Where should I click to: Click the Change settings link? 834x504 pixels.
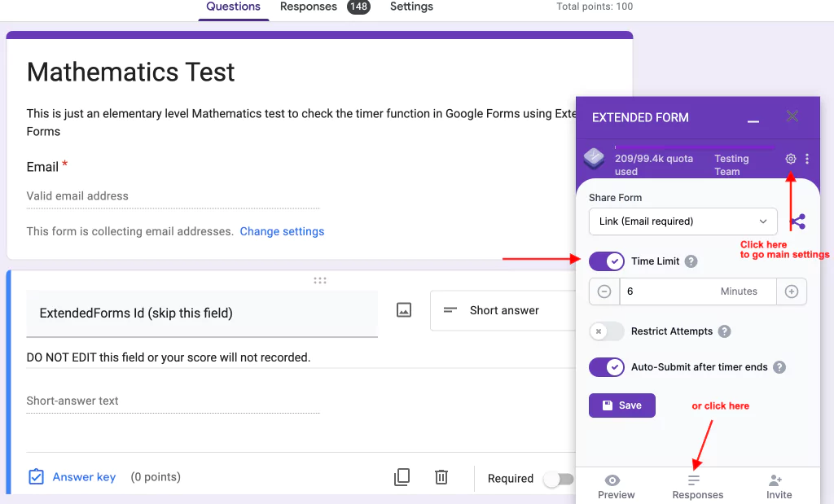(282, 231)
